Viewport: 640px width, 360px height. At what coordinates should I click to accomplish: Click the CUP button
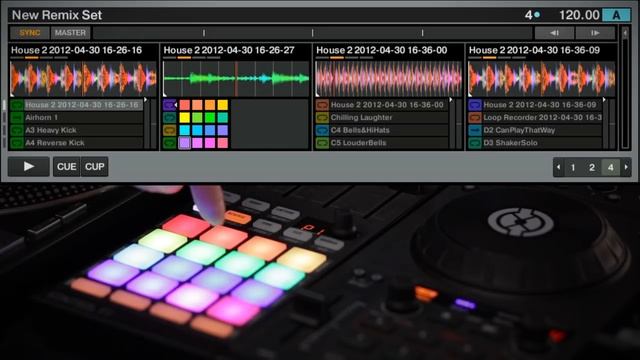pos(94,167)
